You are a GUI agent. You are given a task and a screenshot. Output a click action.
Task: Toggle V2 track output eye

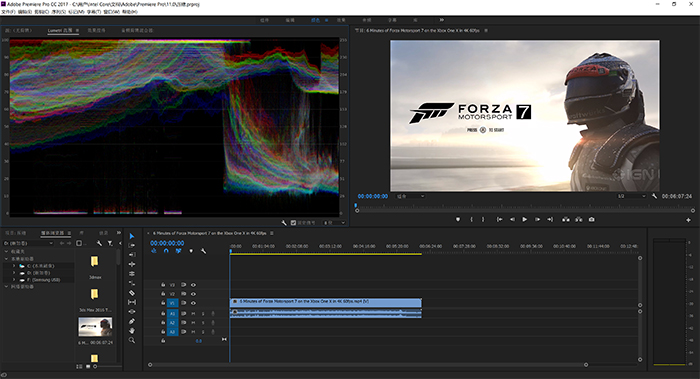[x=193, y=294]
